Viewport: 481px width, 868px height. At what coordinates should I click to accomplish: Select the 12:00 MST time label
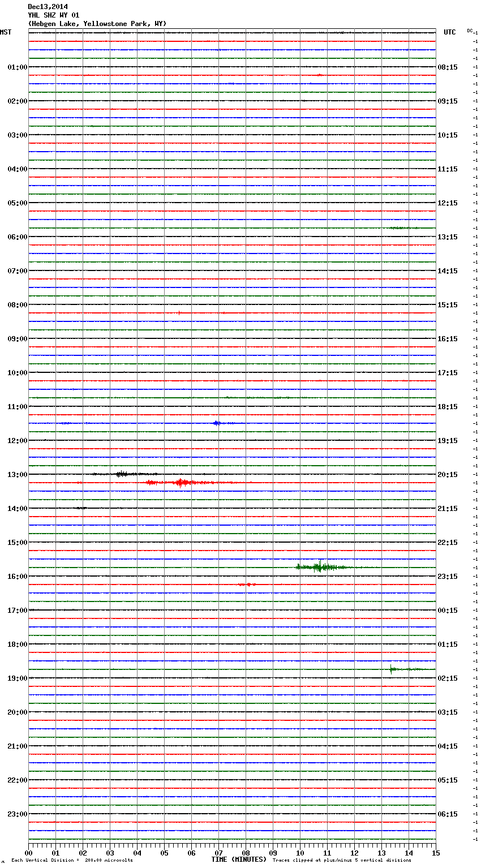pos(18,441)
